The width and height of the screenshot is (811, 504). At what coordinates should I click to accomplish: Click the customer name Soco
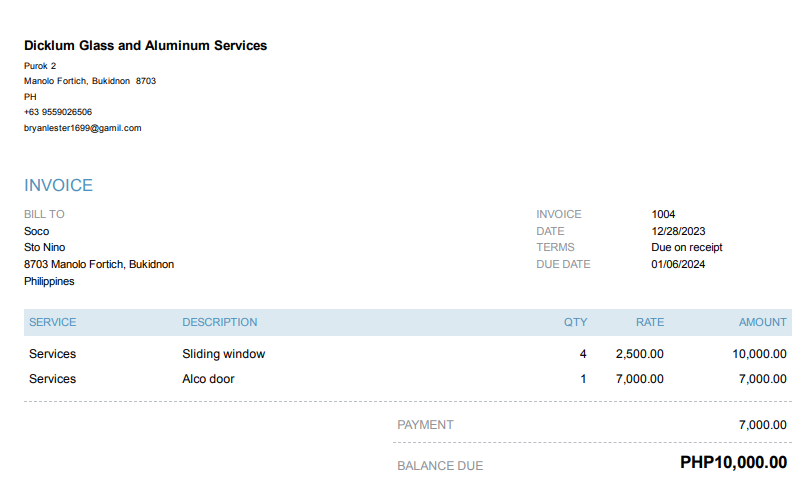(37, 231)
